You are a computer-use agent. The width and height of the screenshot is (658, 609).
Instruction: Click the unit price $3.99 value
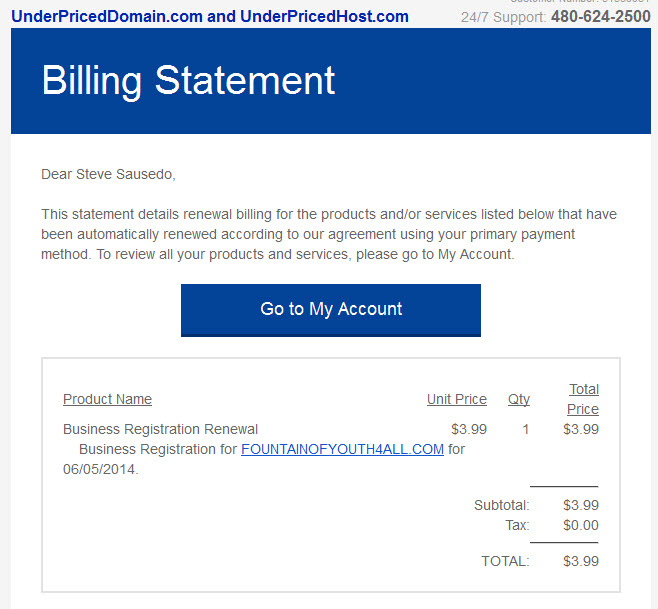[x=469, y=429]
